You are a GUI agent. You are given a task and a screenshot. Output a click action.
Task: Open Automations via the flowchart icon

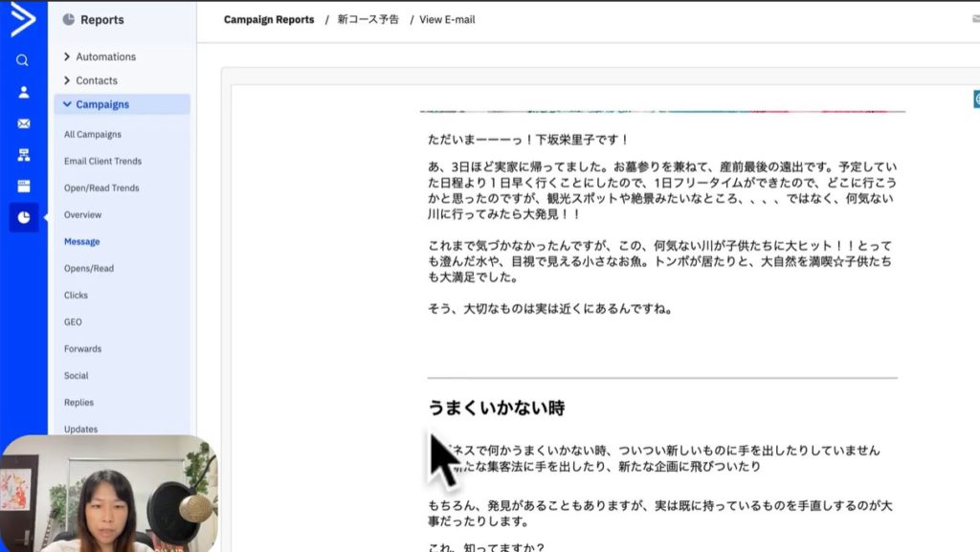click(x=23, y=155)
